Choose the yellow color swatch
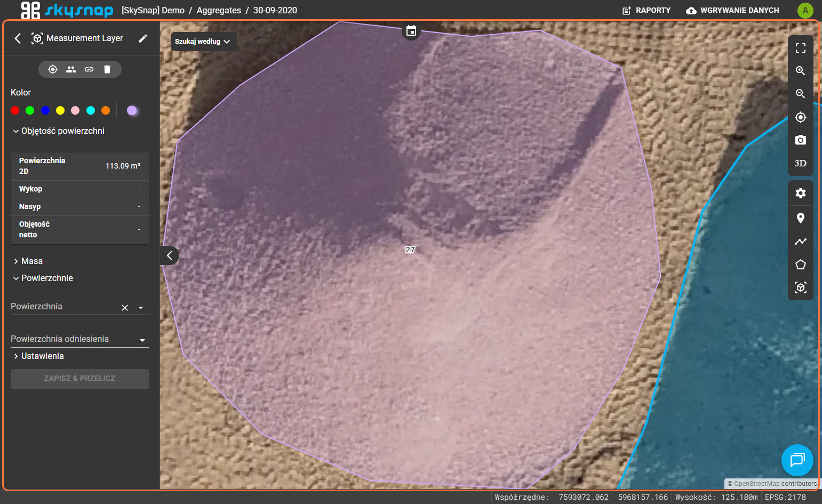This screenshot has height=504, width=822. 60,110
